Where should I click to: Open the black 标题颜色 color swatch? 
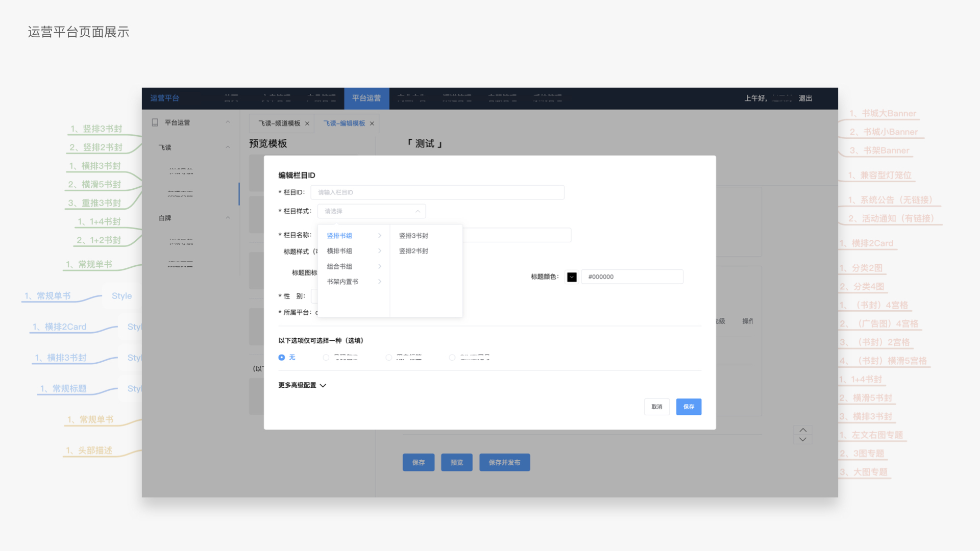click(x=572, y=277)
